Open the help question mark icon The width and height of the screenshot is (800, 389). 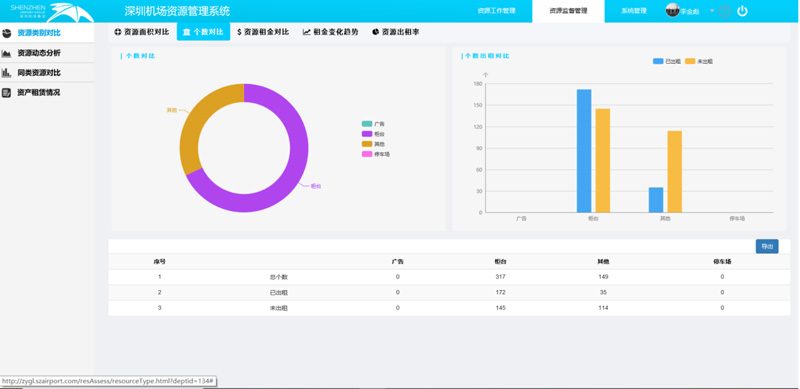(724, 11)
